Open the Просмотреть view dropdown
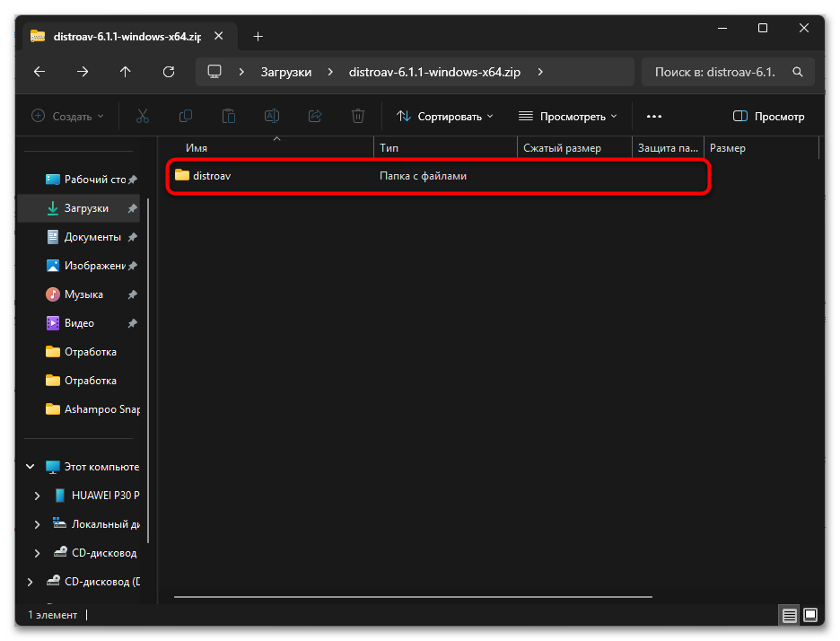The width and height of the screenshot is (840, 641). click(568, 116)
